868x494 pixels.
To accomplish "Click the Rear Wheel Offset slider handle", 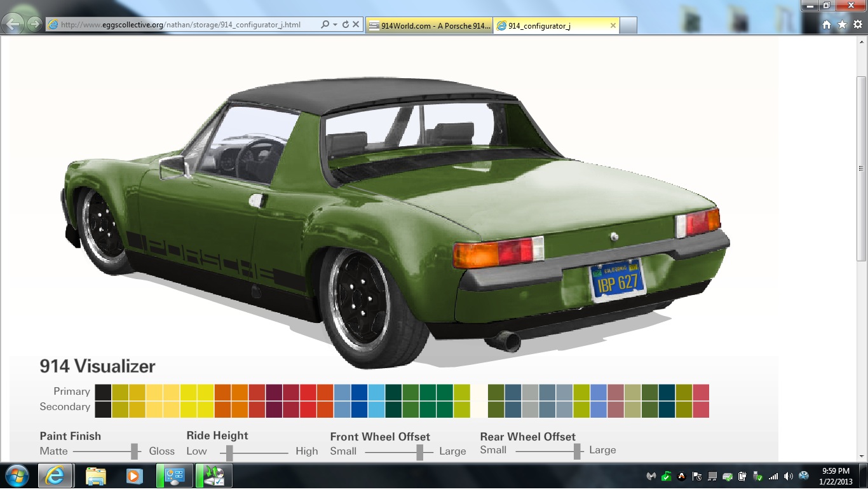I will point(577,451).
